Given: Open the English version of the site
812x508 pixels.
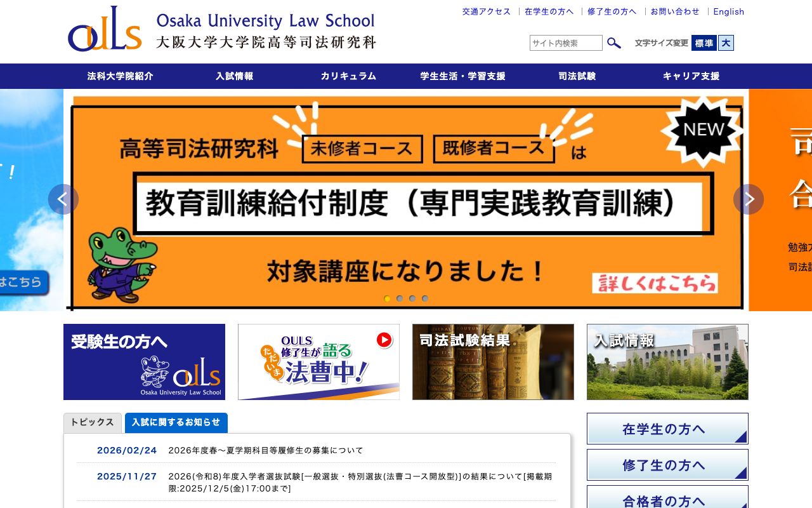Looking at the screenshot, I should tap(728, 11).
